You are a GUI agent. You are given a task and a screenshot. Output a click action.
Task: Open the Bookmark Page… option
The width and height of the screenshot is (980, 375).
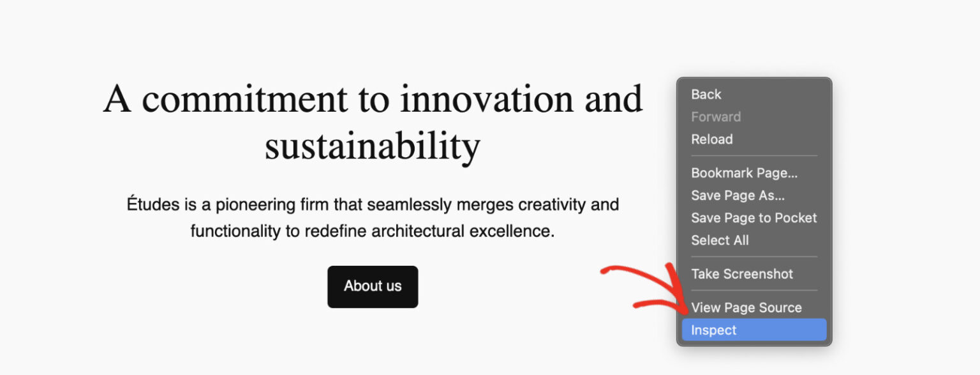coord(744,173)
